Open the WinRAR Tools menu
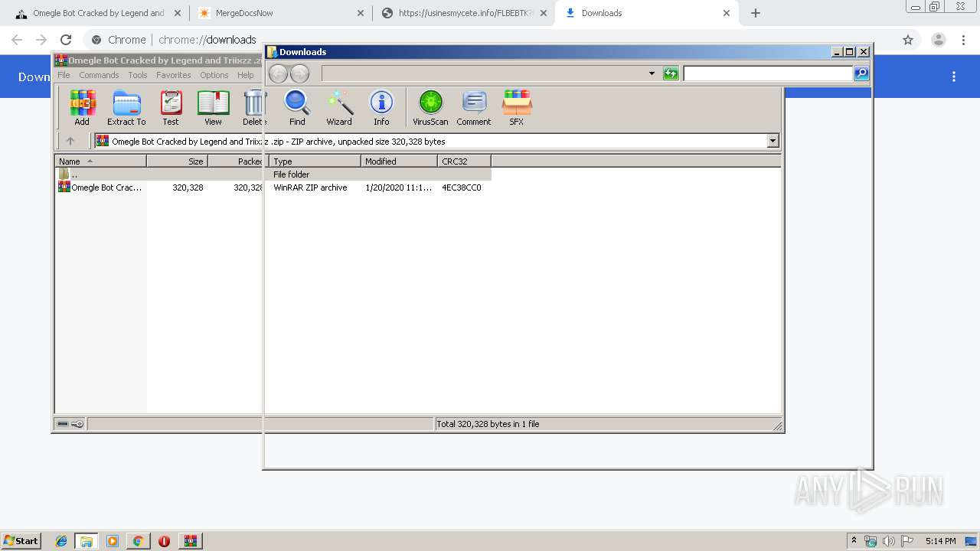The image size is (980, 551). pos(138,75)
